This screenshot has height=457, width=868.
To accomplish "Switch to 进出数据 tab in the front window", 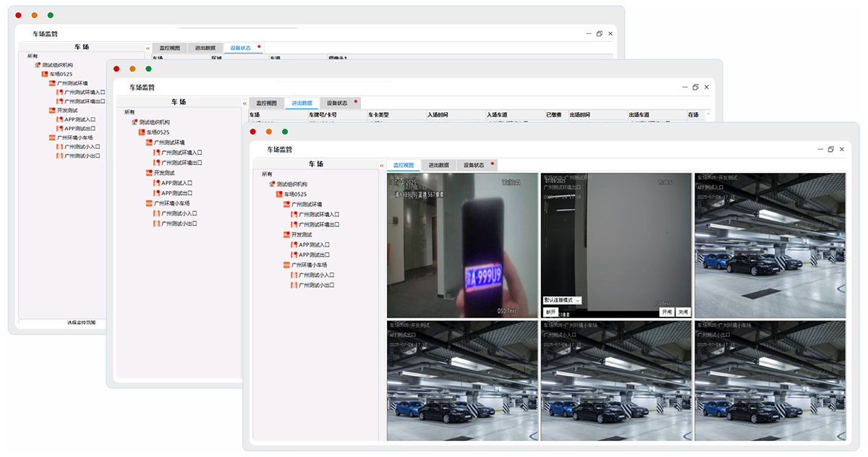I will point(438,165).
